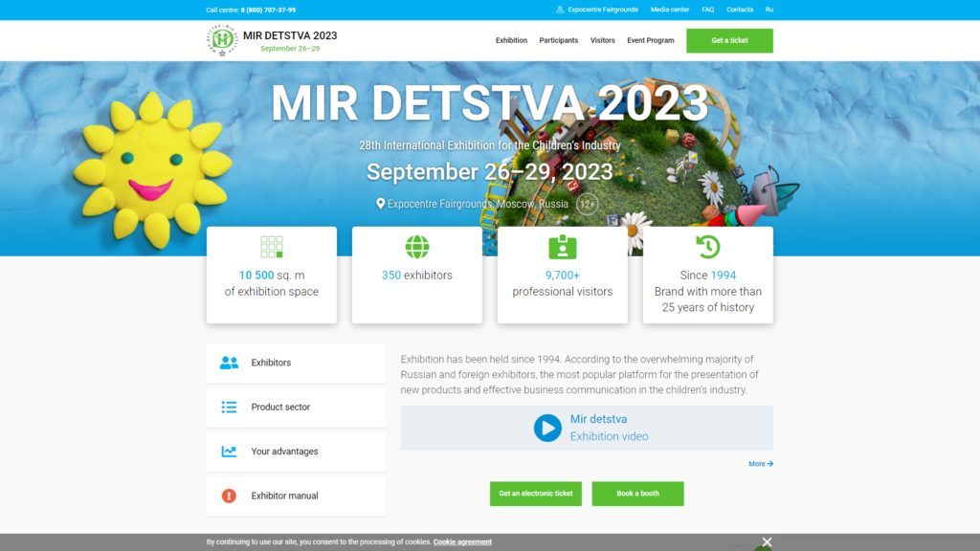The image size is (980, 551).
Task: Click the September 26–29 header date
Action: pos(290,49)
